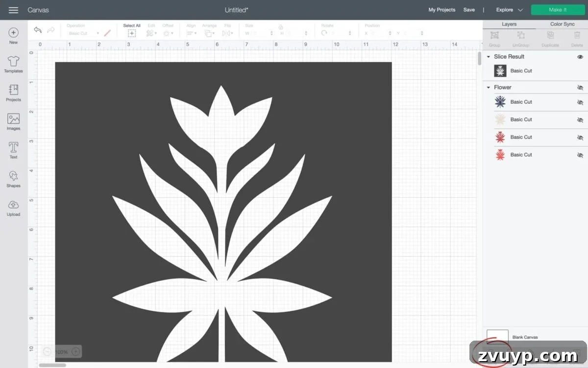Image resolution: width=588 pixels, height=368 pixels.
Task: Click the Delete trash icon
Action: tap(577, 35)
